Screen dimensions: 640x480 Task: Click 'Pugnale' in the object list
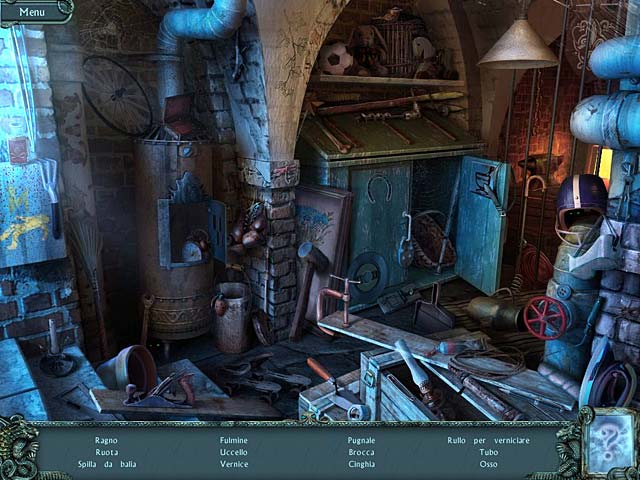pos(361,440)
